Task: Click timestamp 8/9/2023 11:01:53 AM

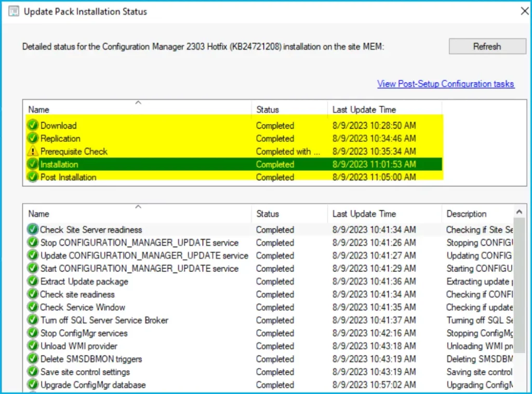Action: (374, 164)
